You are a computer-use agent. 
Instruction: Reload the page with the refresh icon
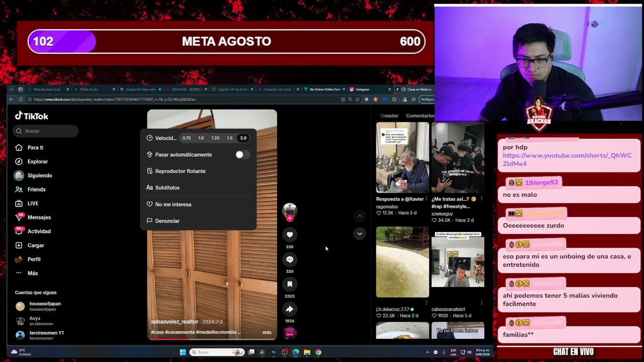click(21, 100)
